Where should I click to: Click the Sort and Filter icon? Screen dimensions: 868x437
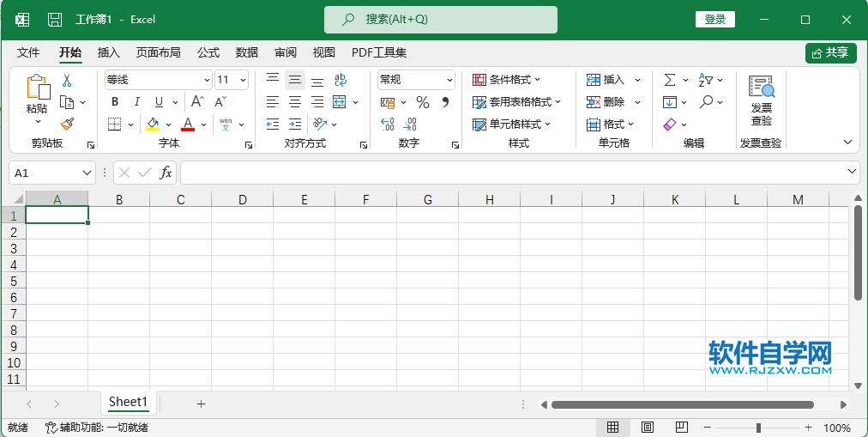pyautogui.click(x=705, y=80)
